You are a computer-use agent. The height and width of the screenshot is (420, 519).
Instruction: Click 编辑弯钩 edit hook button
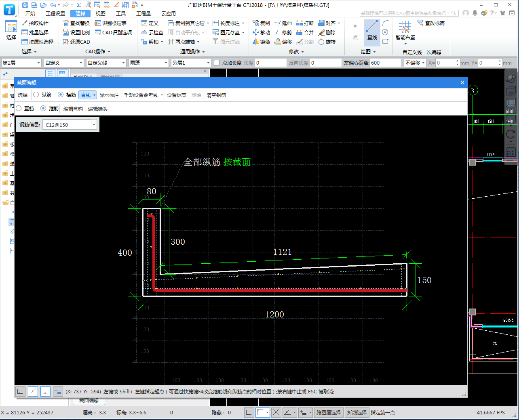pyautogui.click(x=73, y=109)
